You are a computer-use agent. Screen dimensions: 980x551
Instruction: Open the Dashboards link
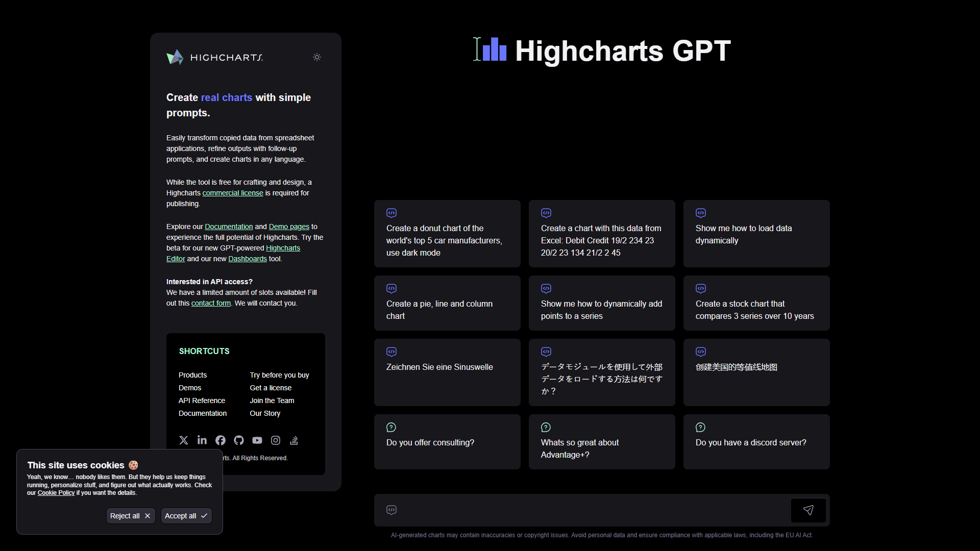click(x=248, y=259)
